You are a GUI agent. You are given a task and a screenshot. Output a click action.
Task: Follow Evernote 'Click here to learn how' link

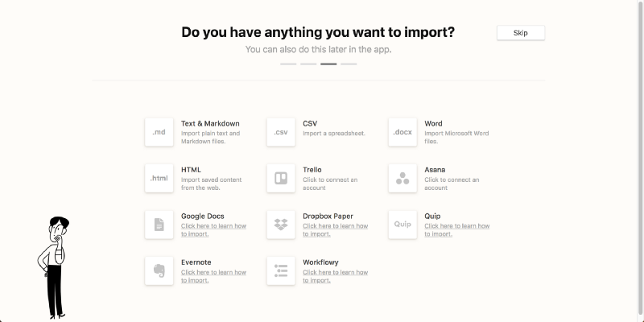click(213, 276)
